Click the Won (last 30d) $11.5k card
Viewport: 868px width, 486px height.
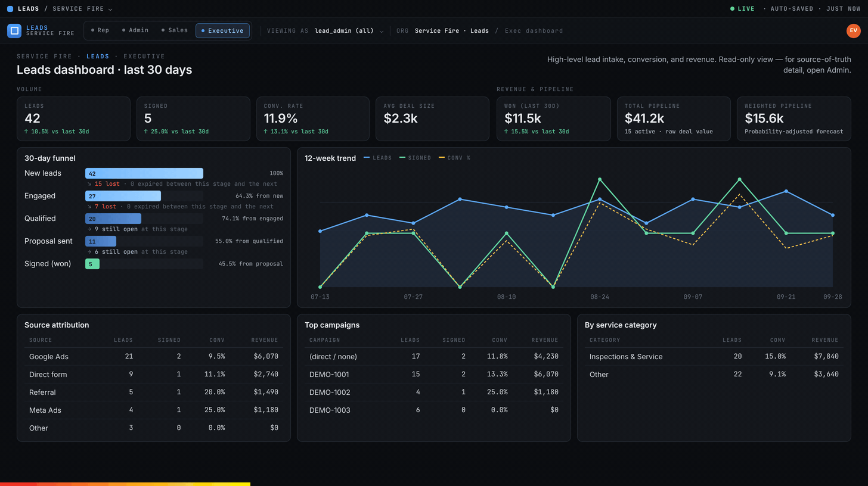[x=553, y=119]
